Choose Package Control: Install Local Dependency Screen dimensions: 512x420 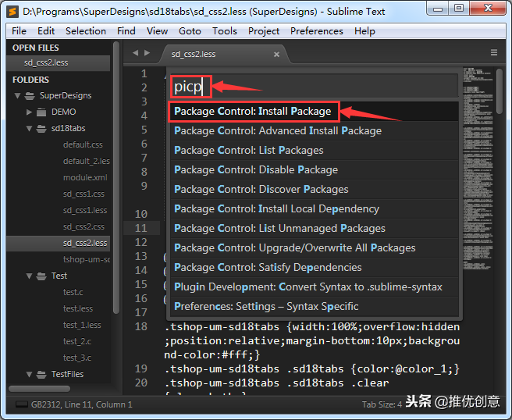pos(314,209)
